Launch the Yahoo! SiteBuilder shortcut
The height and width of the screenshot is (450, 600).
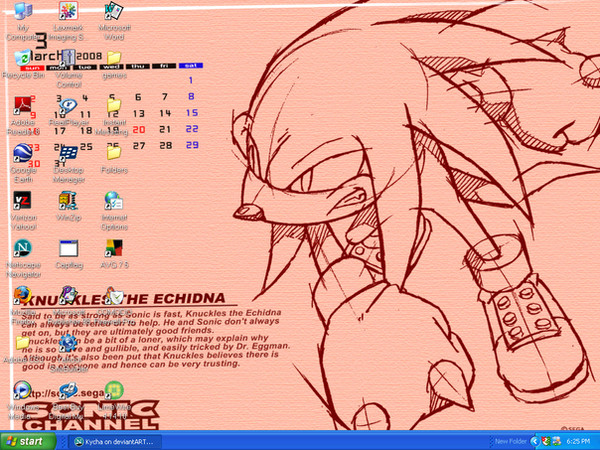point(68,343)
